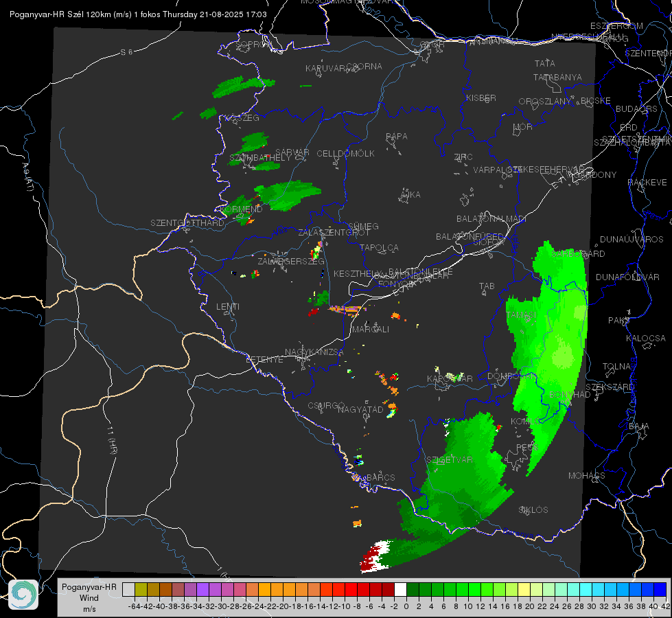
Task: Click the SZENTGOTTHÁRD label
Action: (187, 223)
